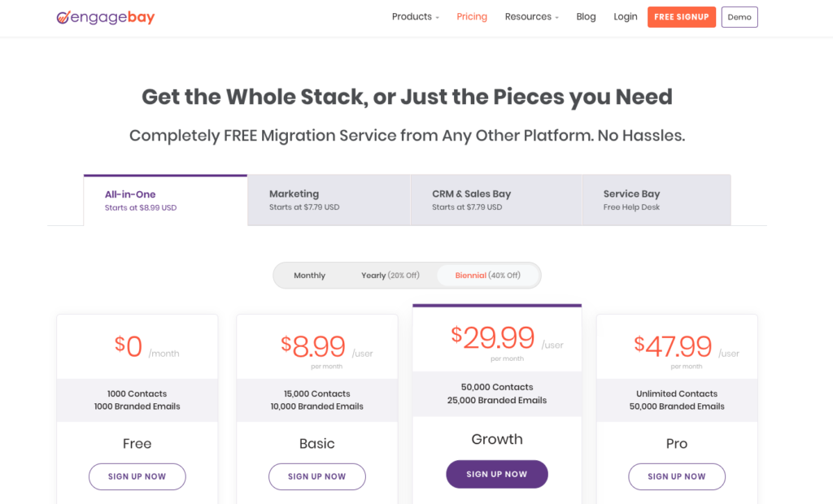Sign up for the Pro plan
Image resolution: width=833 pixels, height=504 pixels.
(677, 476)
